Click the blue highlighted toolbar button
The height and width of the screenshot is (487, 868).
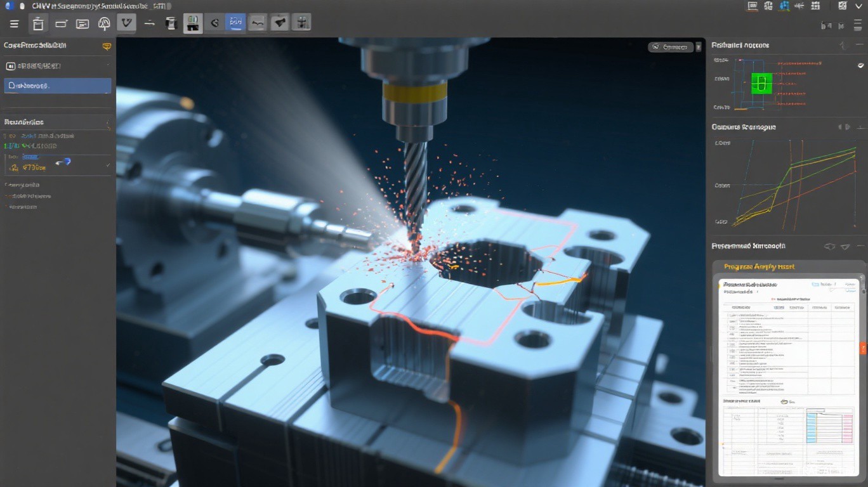point(236,23)
